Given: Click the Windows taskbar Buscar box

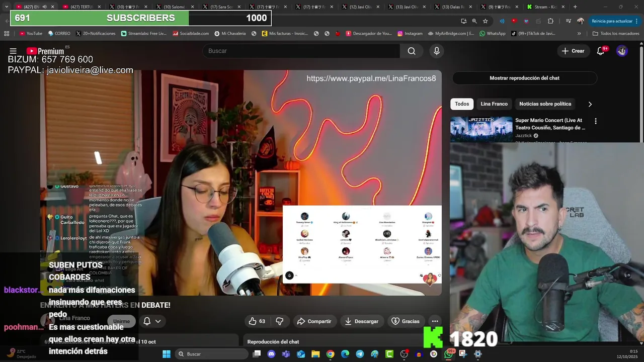Looking at the screenshot, I should (212, 354).
